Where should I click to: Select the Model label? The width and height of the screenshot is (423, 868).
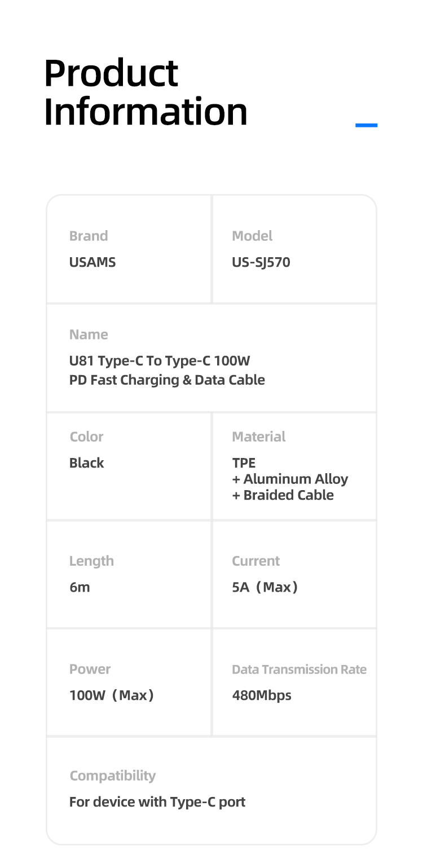(x=252, y=236)
